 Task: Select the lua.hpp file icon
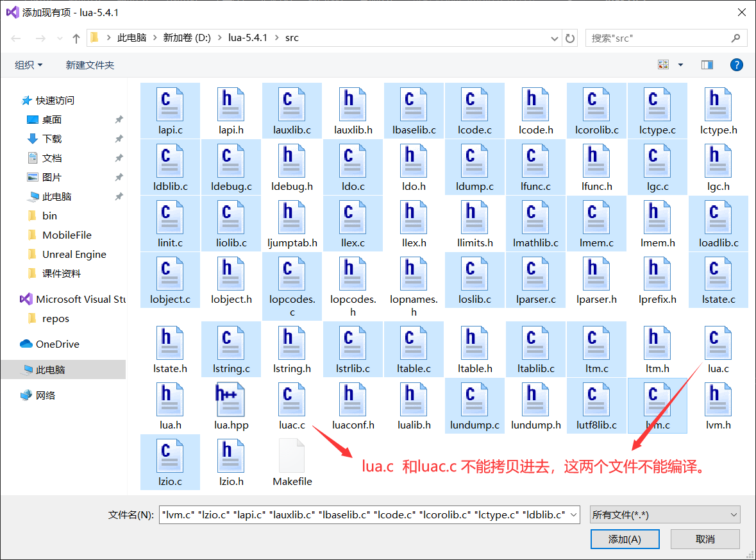231,400
